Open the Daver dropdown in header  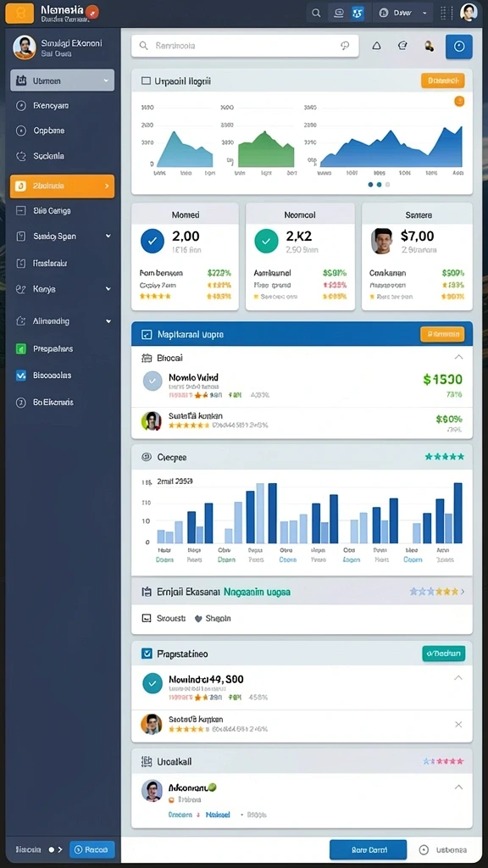pyautogui.click(x=403, y=13)
